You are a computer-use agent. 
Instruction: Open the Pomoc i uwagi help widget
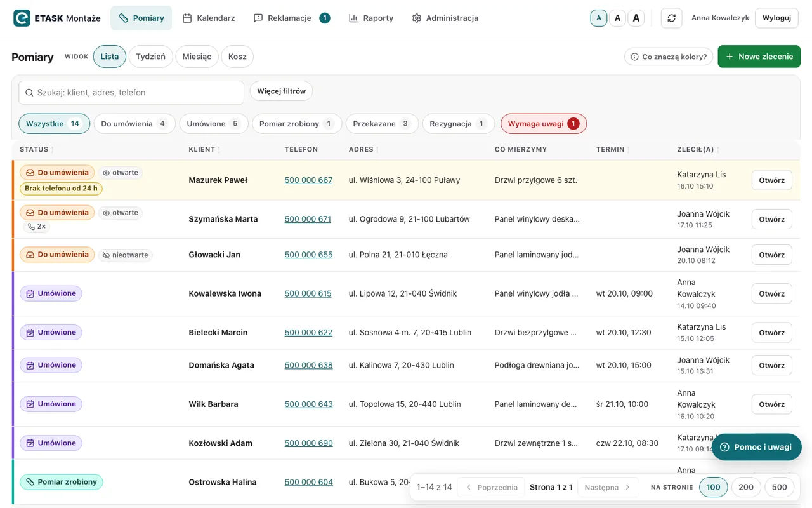pos(756,447)
